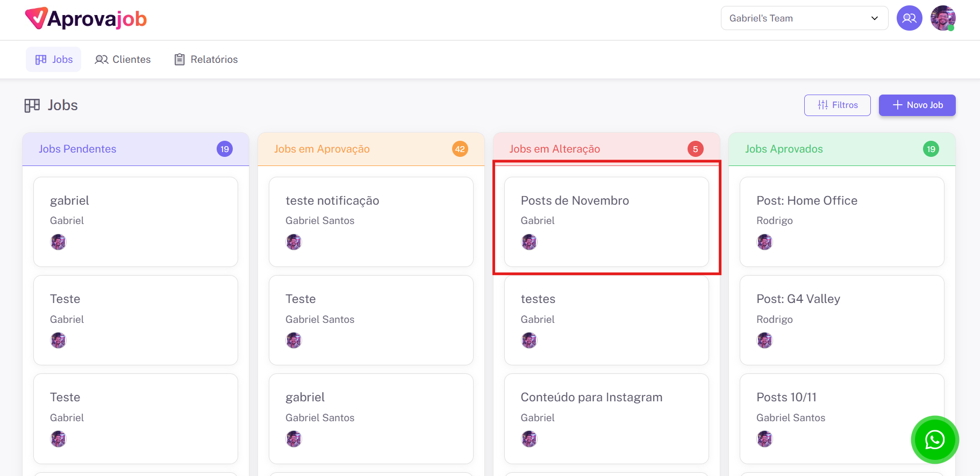Click the Jobs em Aprovação count badge
The image size is (980, 476).
460,149
